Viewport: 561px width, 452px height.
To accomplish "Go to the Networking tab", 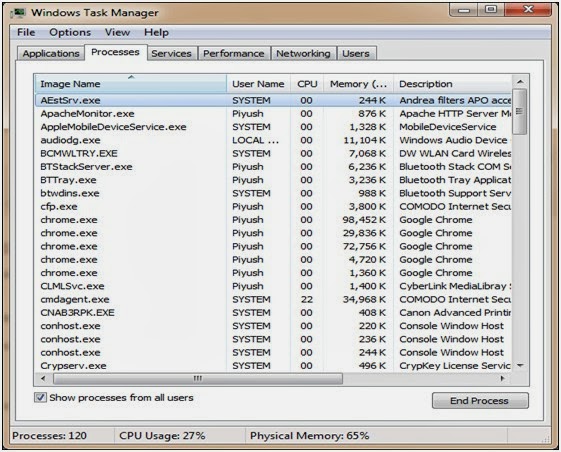I will point(303,54).
